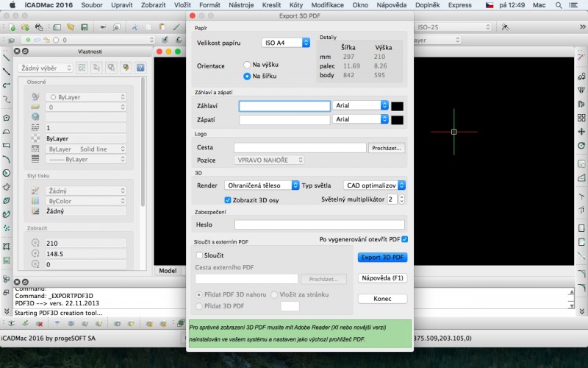Toggle Po vygenerování otevřít PDF checkbox

tap(405, 239)
